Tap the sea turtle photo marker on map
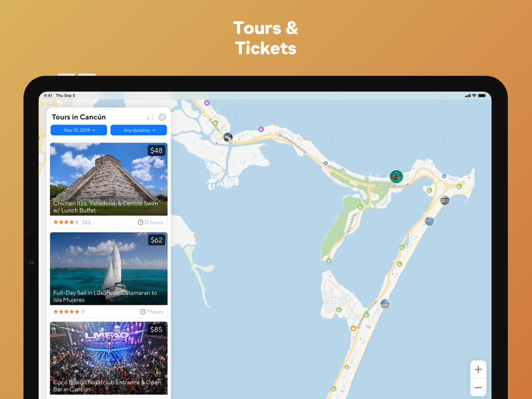 coord(396,177)
